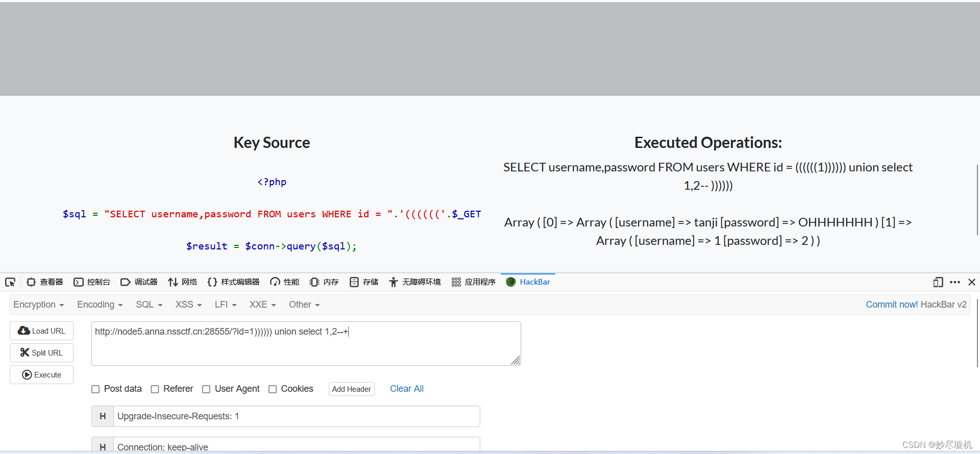Click the Split URL button

click(x=41, y=353)
